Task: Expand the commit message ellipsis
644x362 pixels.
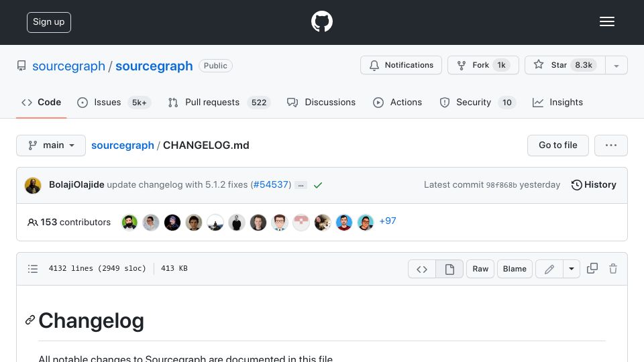Action: (x=301, y=186)
